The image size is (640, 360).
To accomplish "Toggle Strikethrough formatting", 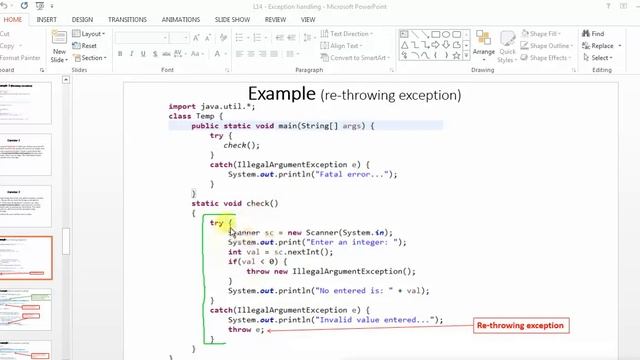I will click(x=166, y=53).
